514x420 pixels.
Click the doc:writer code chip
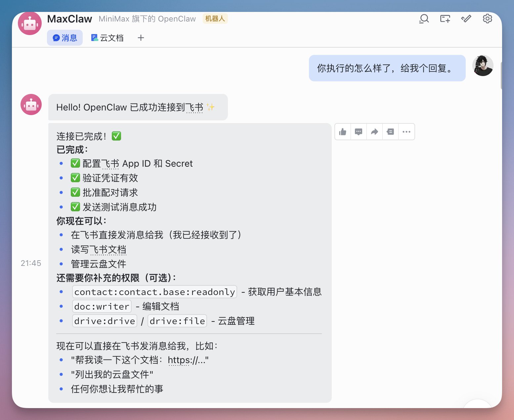[102, 306]
